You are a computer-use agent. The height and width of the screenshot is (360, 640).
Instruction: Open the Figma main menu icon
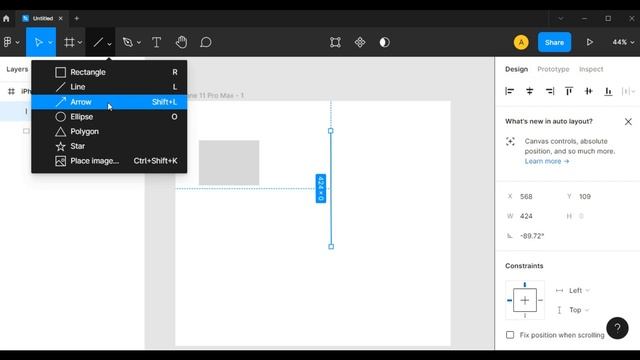[7, 42]
